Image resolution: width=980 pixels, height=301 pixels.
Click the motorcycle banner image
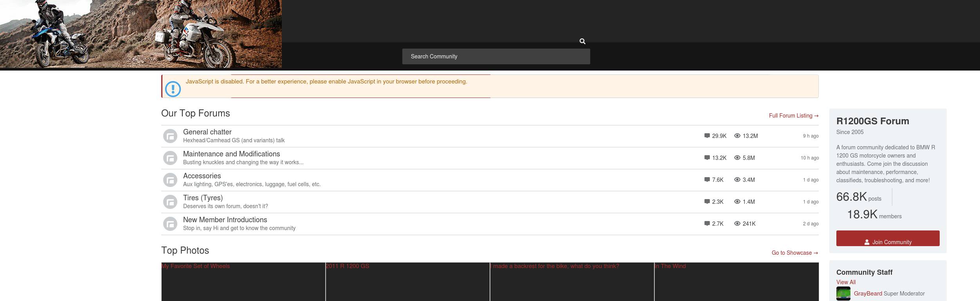[141, 34]
